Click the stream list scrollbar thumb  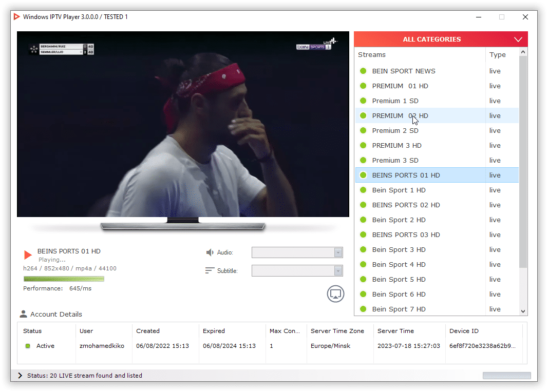click(x=523, y=162)
